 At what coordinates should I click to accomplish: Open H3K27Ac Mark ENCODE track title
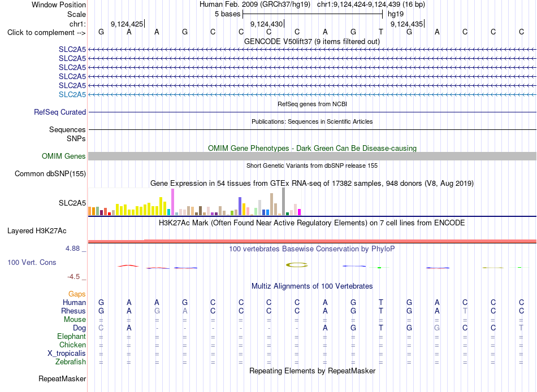pos(312,223)
